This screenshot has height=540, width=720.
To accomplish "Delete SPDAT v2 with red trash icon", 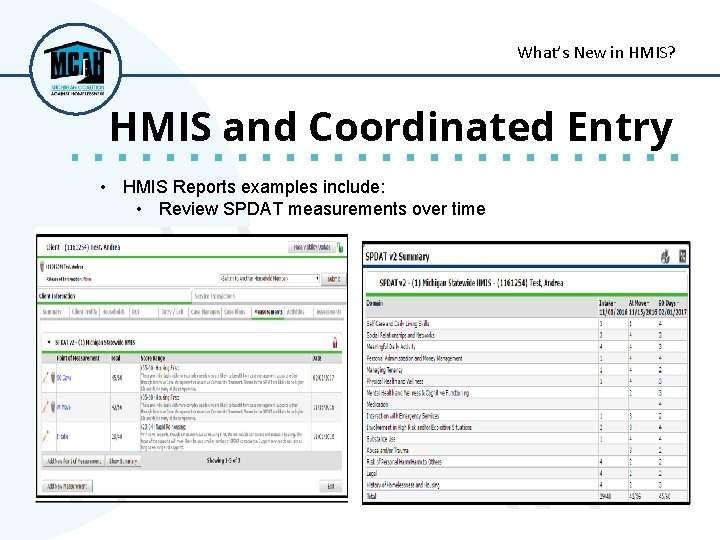I will [335, 343].
